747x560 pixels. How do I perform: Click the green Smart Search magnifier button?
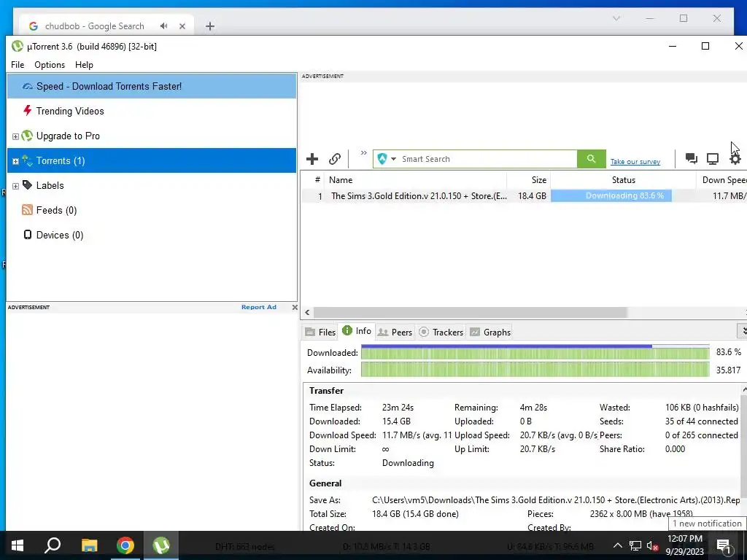tap(591, 159)
